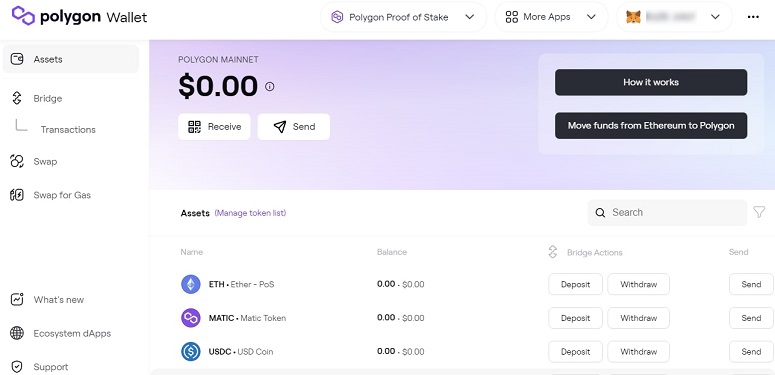Open the three-dot more options menu
Viewport: 775px width, 375px height.
(753, 17)
